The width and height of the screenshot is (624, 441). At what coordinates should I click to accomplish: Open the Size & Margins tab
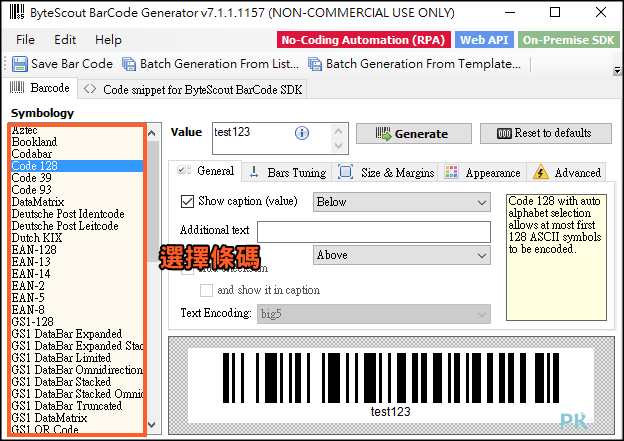click(x=385, y=173)
